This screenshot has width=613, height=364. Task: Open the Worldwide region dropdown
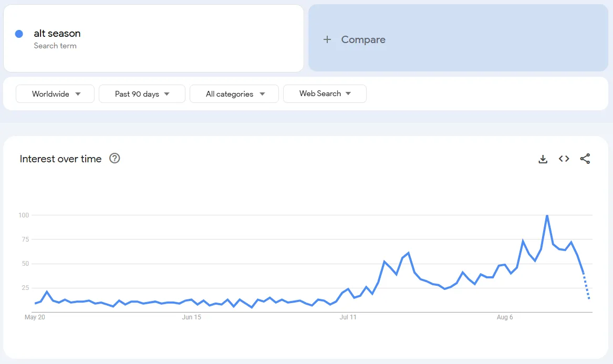coord(55,94)
